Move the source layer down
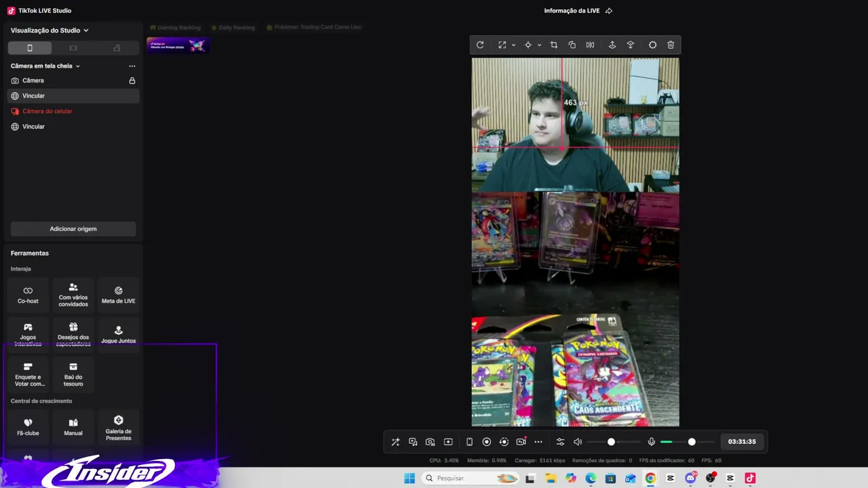The width and height of the screenshot is (868, 488). (x=630, y=45)
